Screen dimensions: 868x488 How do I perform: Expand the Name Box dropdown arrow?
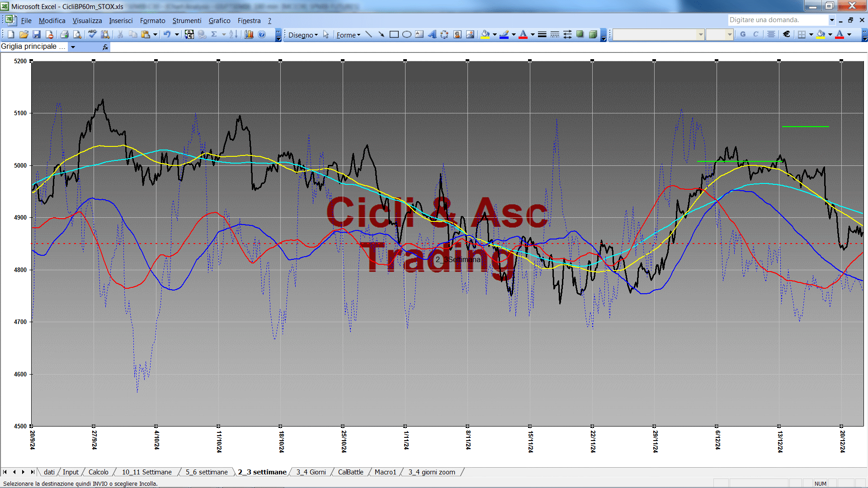coord(73,47)
